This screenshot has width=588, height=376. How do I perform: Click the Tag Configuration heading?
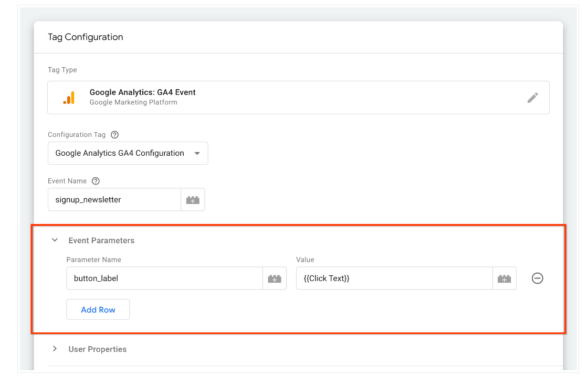(85, 37)
